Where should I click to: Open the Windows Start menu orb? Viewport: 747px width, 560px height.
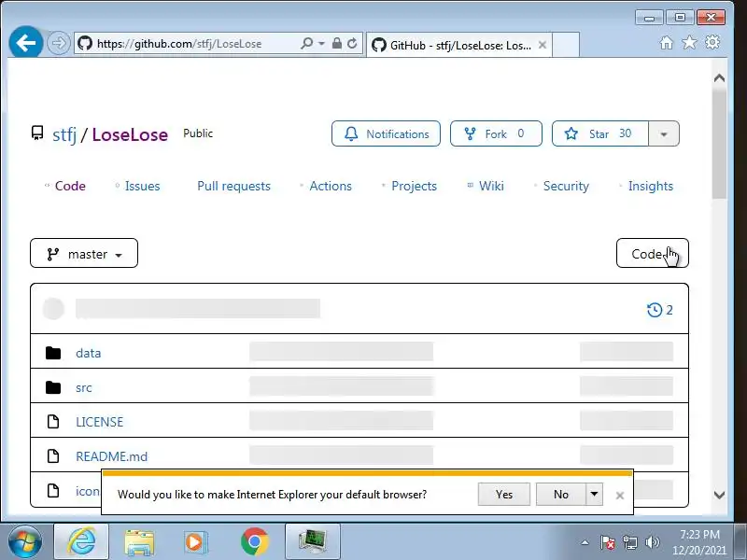pos(25,542)
